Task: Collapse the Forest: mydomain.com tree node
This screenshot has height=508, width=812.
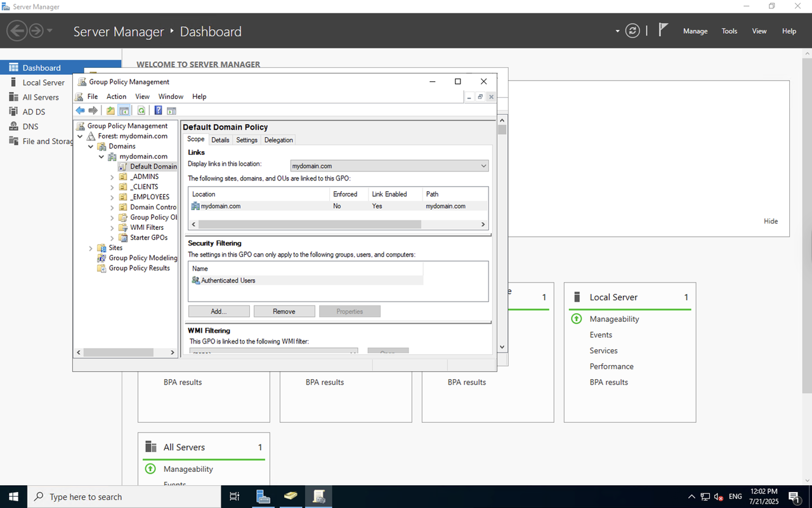Action: (x=81, y=136)
